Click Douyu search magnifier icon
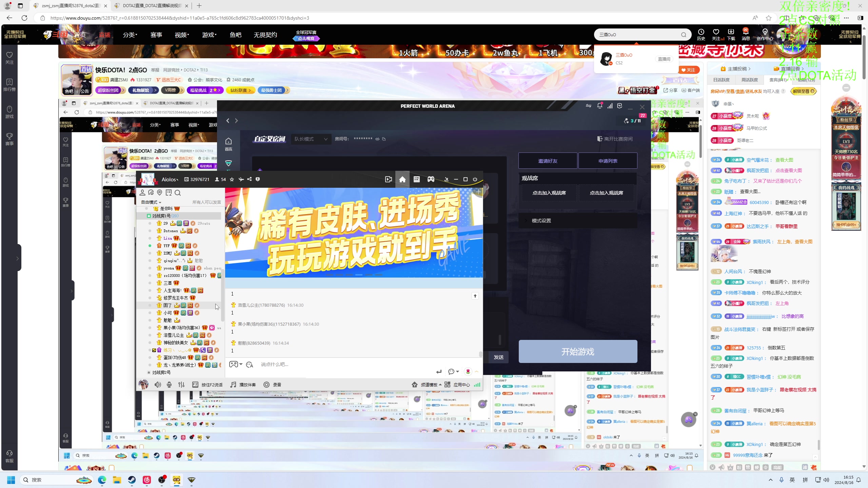 tap(684, 35)
